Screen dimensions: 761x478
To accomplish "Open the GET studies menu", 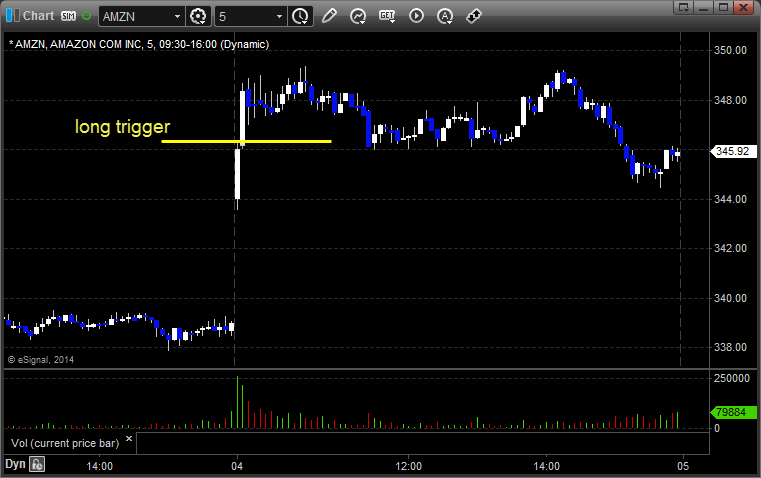I will [x=387, y=16].
